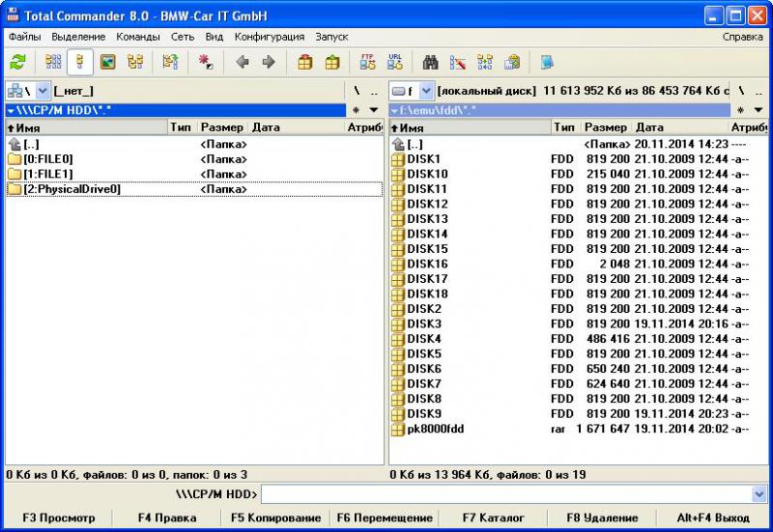Click the green Refresh icon in the toolbar
This screenshot has height=532, width=773.
tap(17, 62)
